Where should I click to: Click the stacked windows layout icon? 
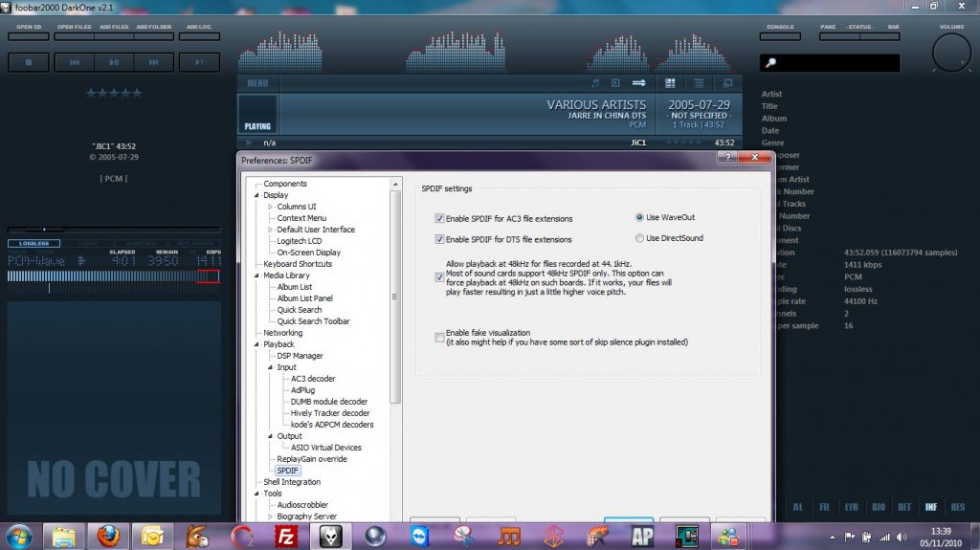click(x=727, y=83)
